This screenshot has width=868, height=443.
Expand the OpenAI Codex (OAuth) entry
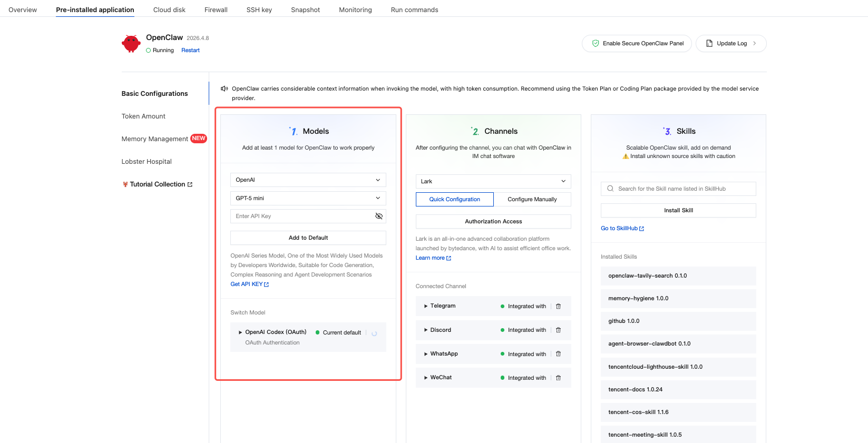point(240,332)
